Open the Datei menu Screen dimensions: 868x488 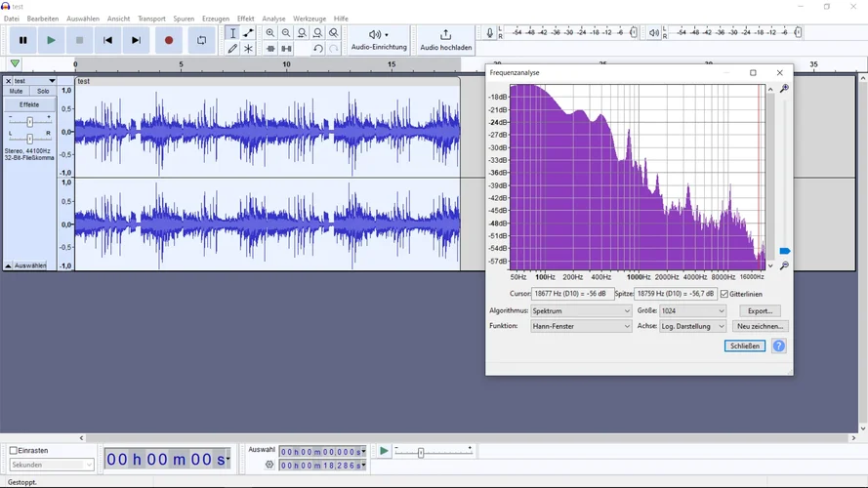[12, 19]
